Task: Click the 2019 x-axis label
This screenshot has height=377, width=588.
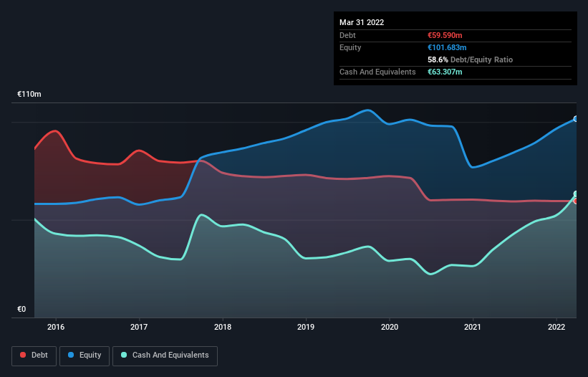Action: click(x=306, y=327)
